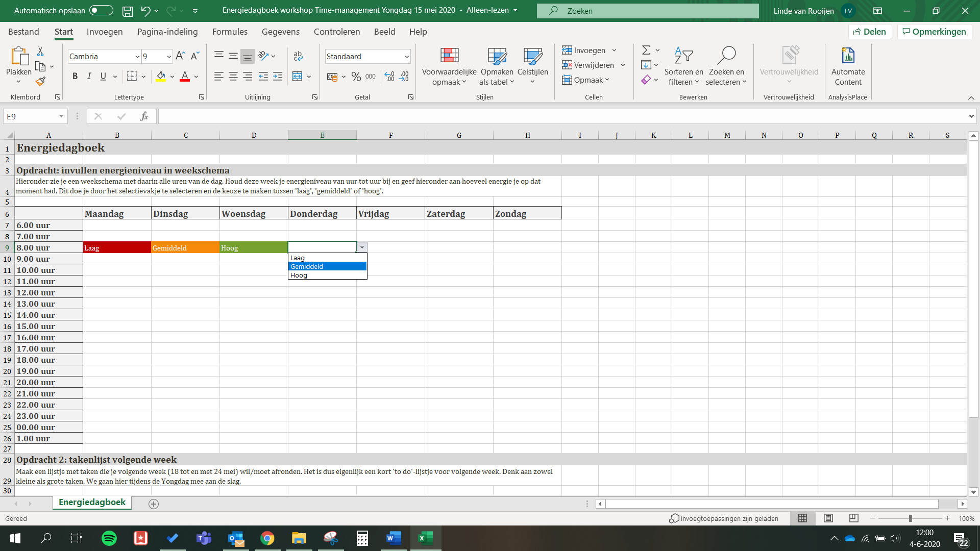
Task: Switch to the Formules tab
Action: click(x=230, y=32)
